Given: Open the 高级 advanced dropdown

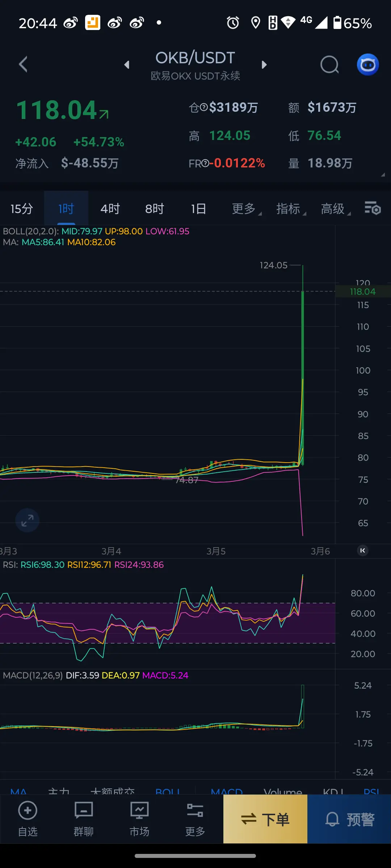Looking at the screenshot, I should point(335,209).
